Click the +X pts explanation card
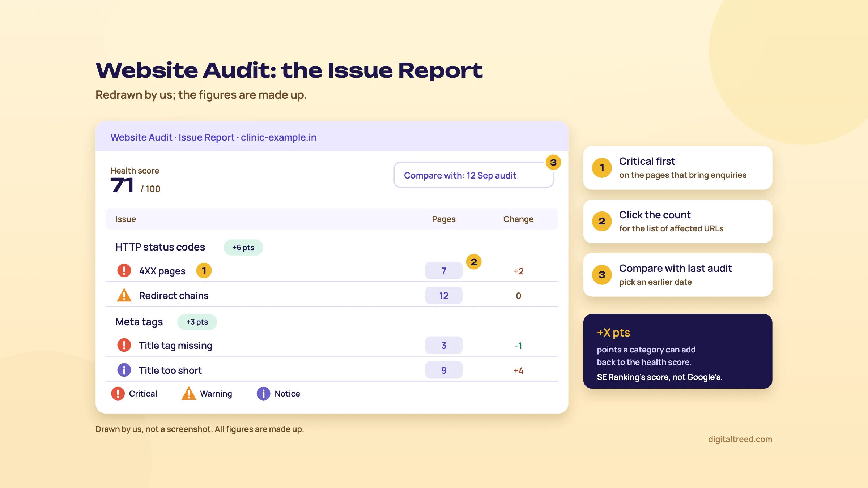This screenshot has height=488, width=868. click(x=678, y=351)
